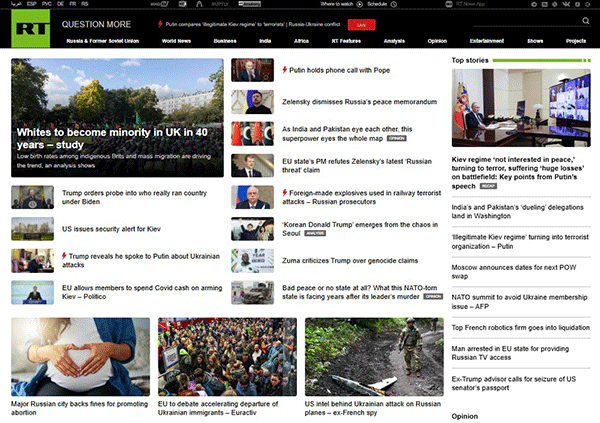Open the RT News App icon
600x423 pixels.
(449, 4)
